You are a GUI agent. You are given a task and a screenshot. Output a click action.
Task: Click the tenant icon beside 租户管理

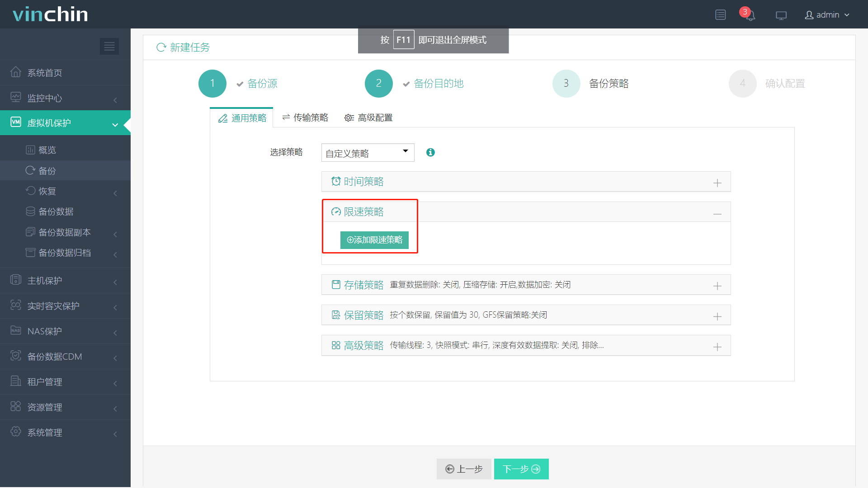click(x=16, y=381)
